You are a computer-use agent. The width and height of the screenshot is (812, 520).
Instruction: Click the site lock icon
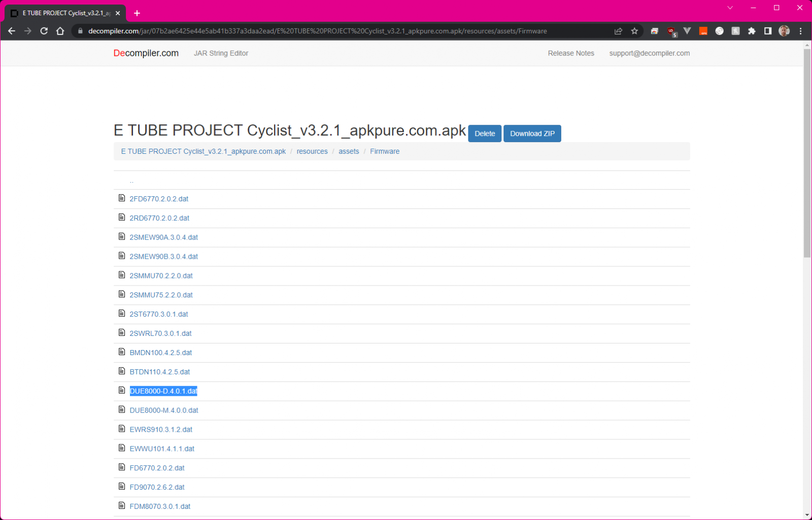(80, 31)
